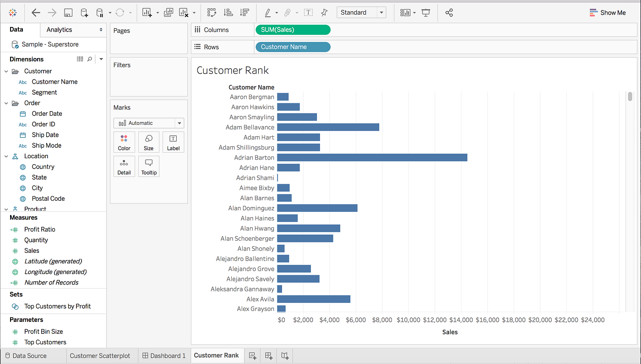Undo the last action

35,12
